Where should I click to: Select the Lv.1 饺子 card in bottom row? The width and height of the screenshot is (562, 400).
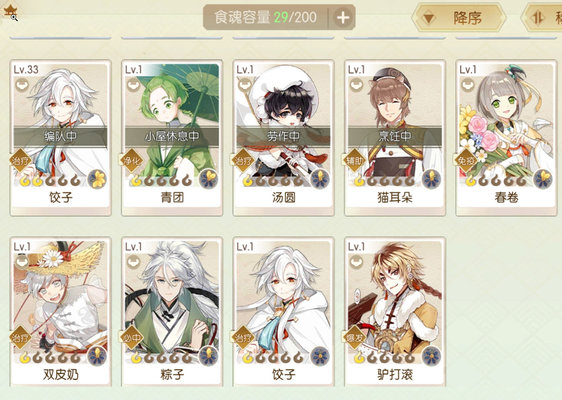tap(284, 312)
